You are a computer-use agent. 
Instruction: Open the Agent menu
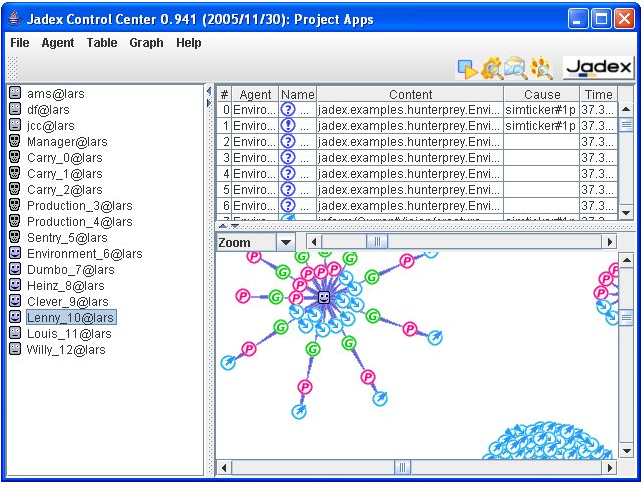(58, 43)
